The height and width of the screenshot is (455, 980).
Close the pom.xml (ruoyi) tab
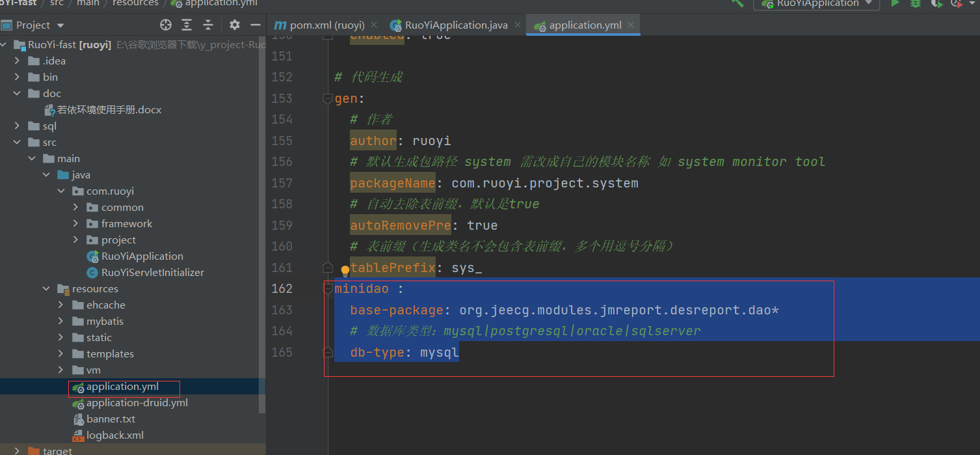373,25
